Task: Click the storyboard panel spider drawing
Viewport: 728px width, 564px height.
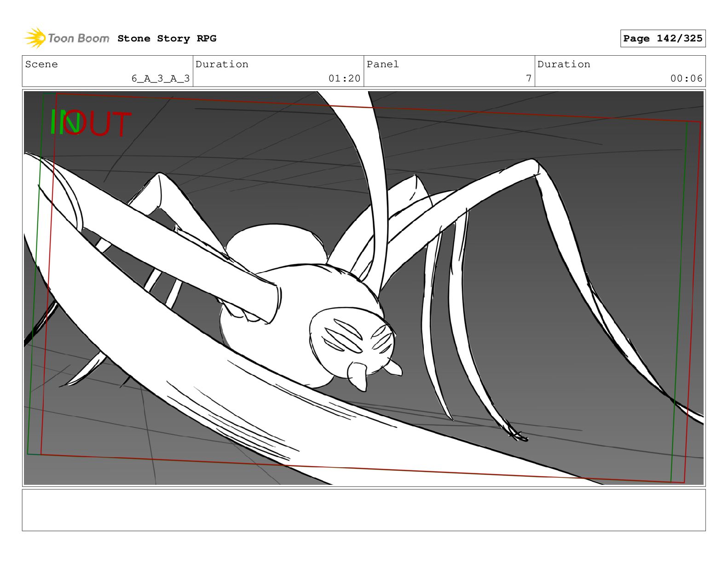Action: 364,288
